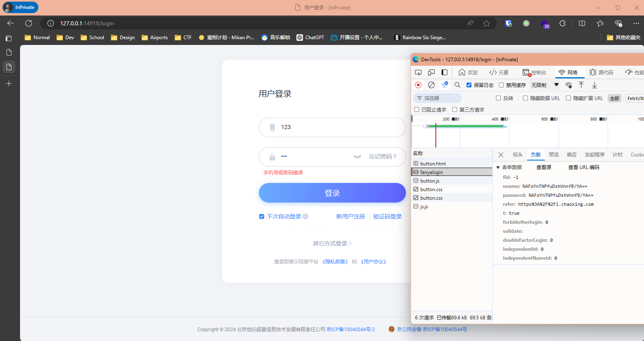Open network search with magnifier icon
The height and width of the screenshot is (341, 644).
point(457,85)
